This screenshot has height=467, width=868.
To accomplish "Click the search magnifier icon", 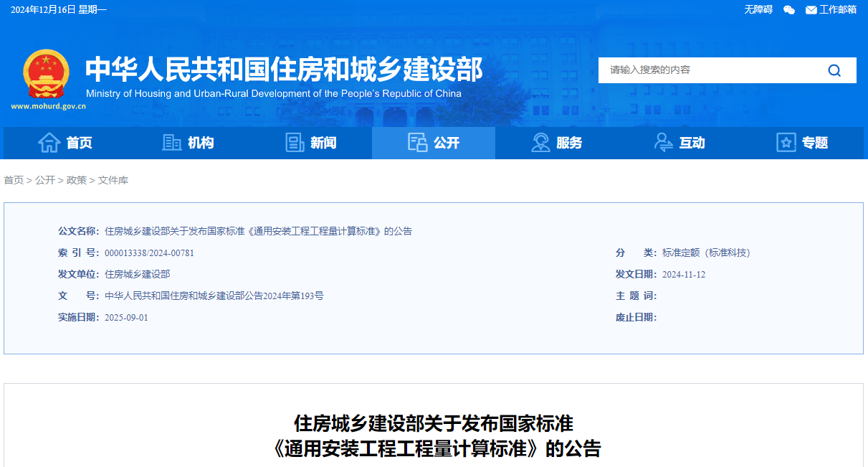I will [x=834, y=70].
